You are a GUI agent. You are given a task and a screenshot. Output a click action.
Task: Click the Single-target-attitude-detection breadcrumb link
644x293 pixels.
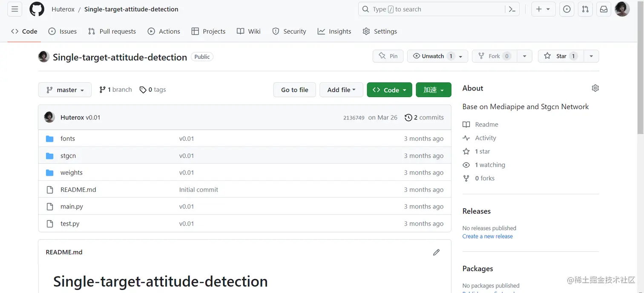click(131, 9)
